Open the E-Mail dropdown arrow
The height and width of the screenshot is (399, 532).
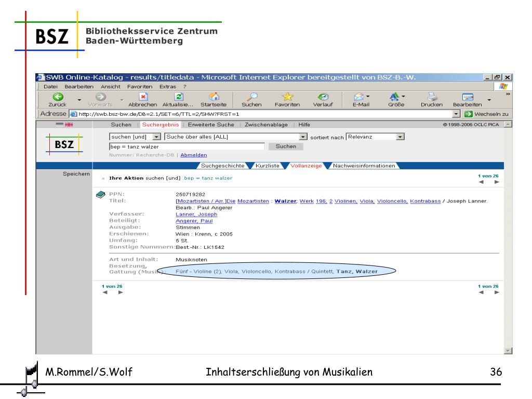point(368,96)
